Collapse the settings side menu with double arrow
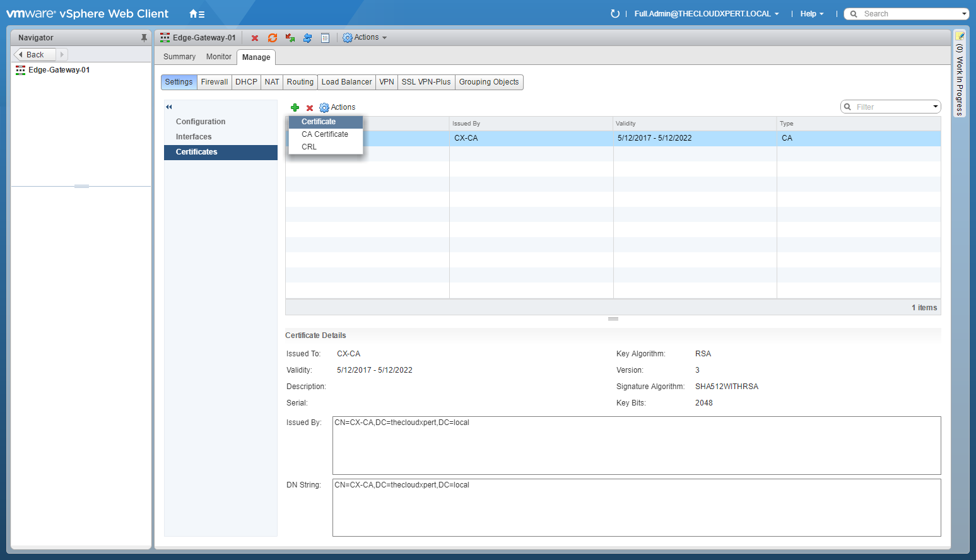The image size is (976, 560). tap(169, 107)
